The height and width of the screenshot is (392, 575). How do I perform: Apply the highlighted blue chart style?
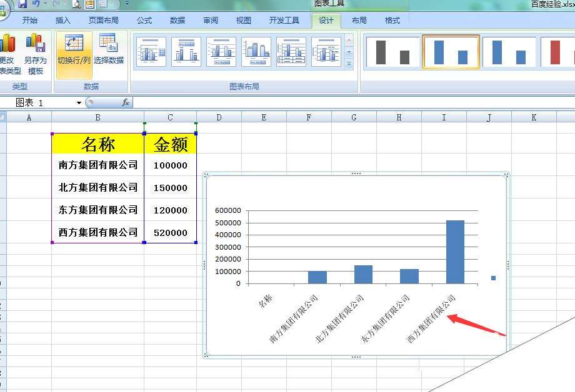click(451, 52)
